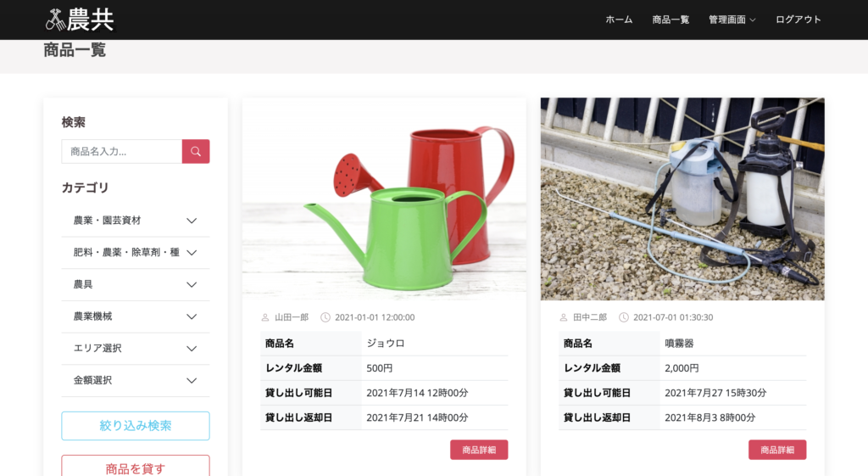Open 商品詳細 for the ジョウロ item
Viewport: 868px width, 476px height.
tap(479, 450)
